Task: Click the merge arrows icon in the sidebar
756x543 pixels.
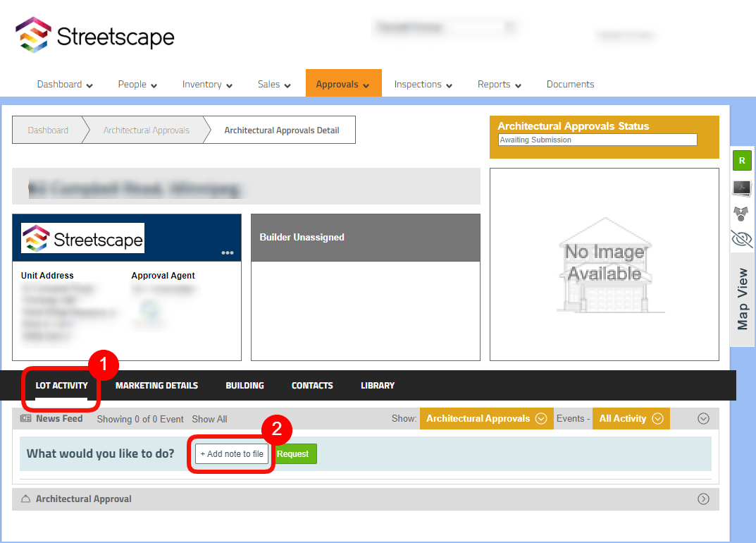Action: (741, 214)
